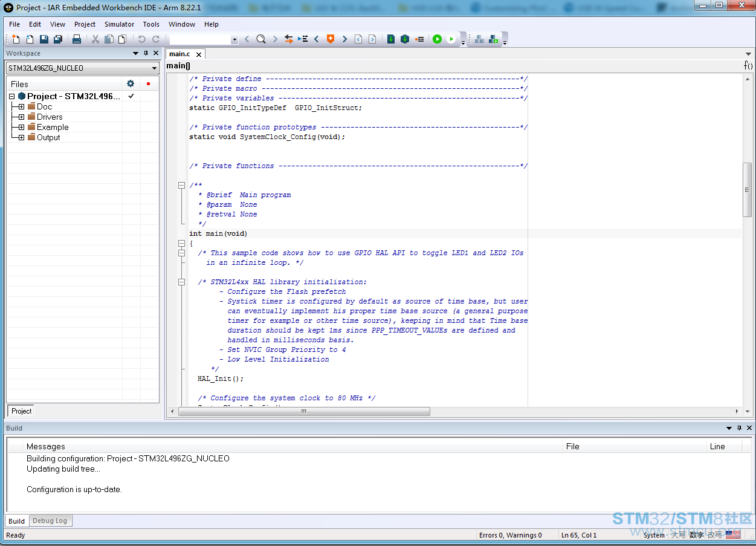
Task: Open the Workspace panel options arrow
Action: coord(136,53)
